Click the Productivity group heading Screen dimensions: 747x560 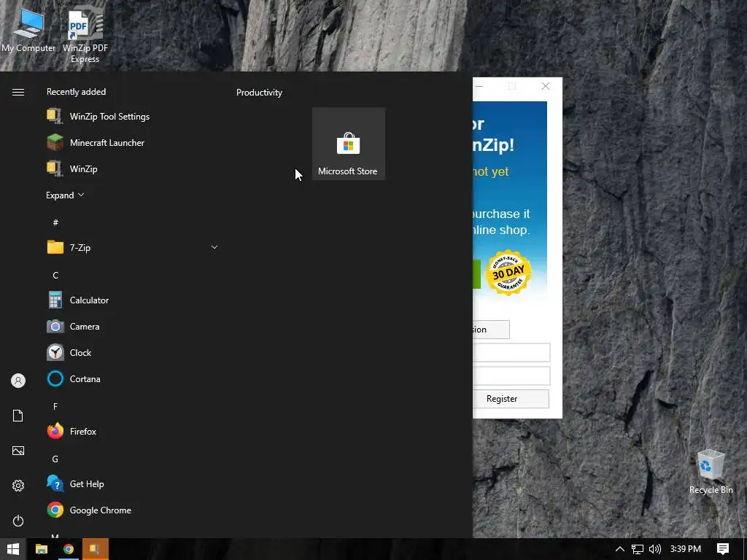pyautogui.click(x=259, y=93)
